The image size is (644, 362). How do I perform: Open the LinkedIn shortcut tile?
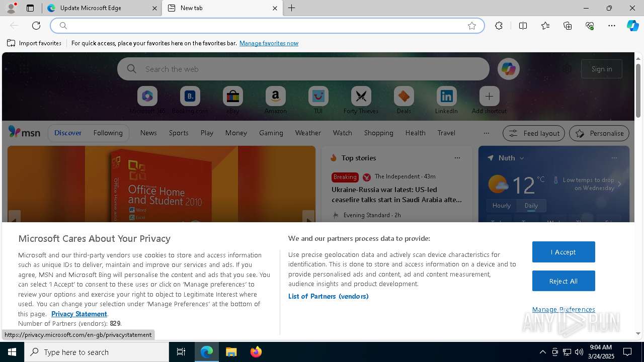446,101
